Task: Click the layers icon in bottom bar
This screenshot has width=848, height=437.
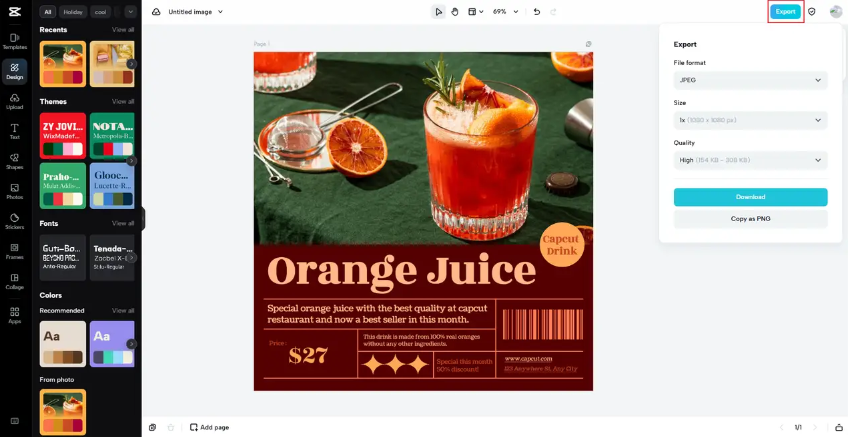Action: point(153,427)
